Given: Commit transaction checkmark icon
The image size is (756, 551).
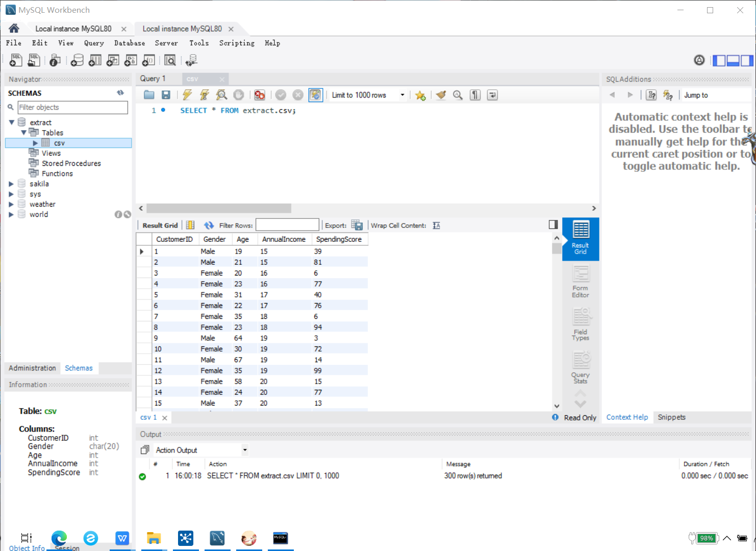Looking at the screenshot, I should 281,95.
